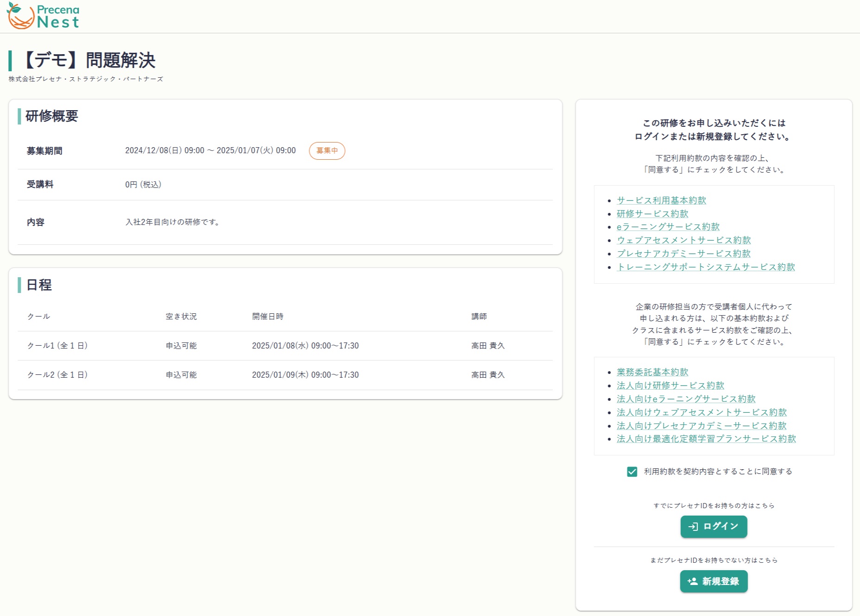This screenshot has width=860, height=616.
Task: Click the 研修概要 section heading
Action: pos(52,116)
